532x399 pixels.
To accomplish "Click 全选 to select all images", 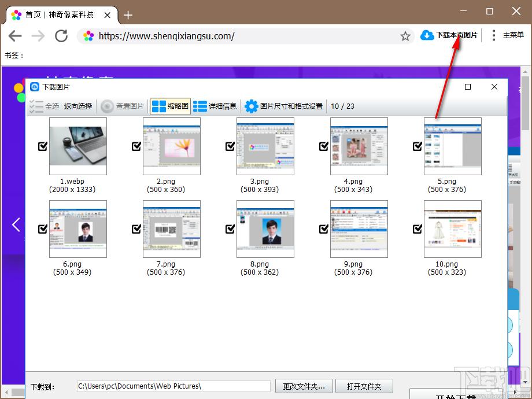I will pos(45,106).
